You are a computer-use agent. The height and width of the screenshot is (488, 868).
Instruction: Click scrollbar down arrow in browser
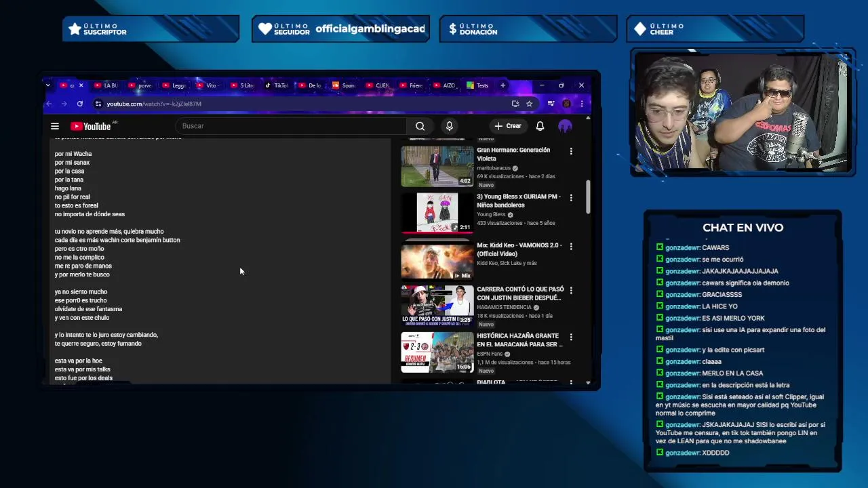coord(588,383)
